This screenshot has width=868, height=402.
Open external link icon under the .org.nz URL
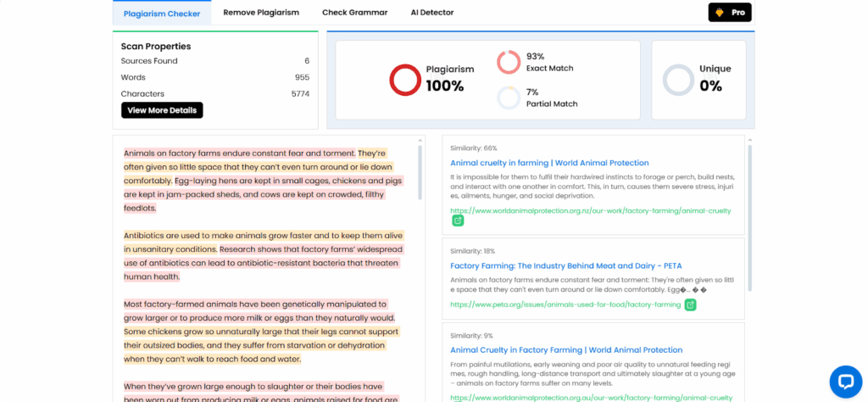click(x=458, y=221)
